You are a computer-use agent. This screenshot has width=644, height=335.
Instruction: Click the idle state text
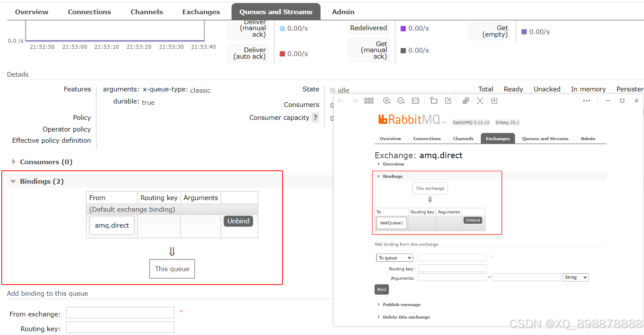344,91
